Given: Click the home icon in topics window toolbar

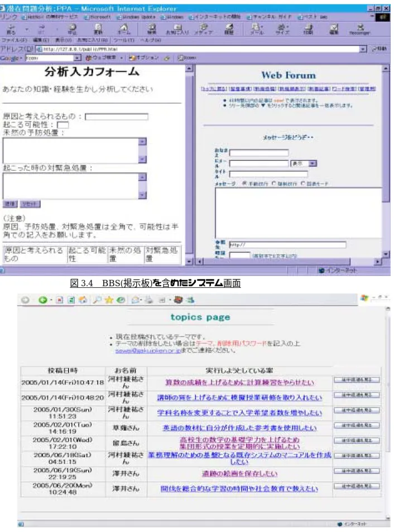Looking at the screenshot, I should click(x=83, y=300).
